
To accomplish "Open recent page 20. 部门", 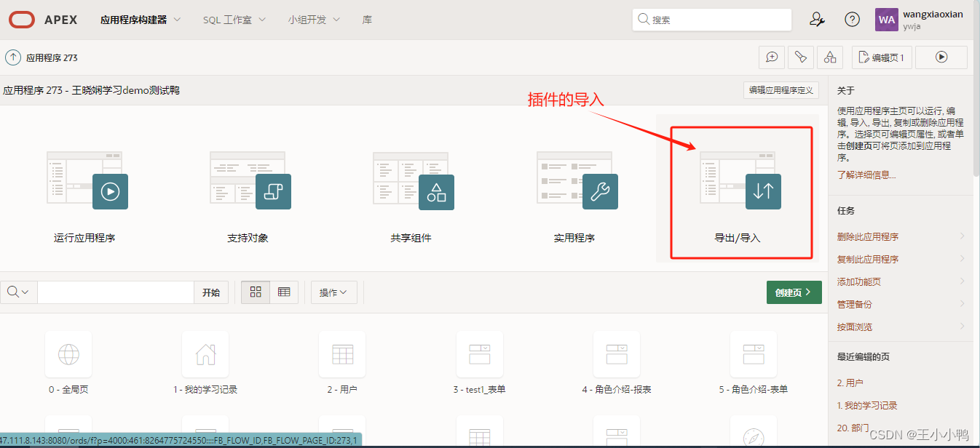I will pos(852,428).
